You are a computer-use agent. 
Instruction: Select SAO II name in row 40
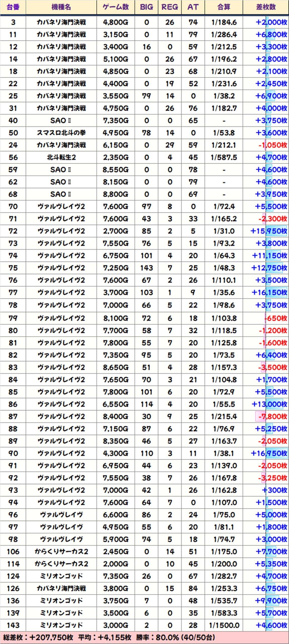pos(61,121)
